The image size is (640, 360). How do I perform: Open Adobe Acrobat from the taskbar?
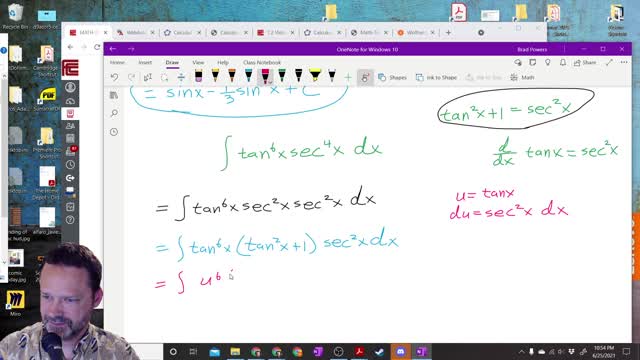tap(359, 351)
